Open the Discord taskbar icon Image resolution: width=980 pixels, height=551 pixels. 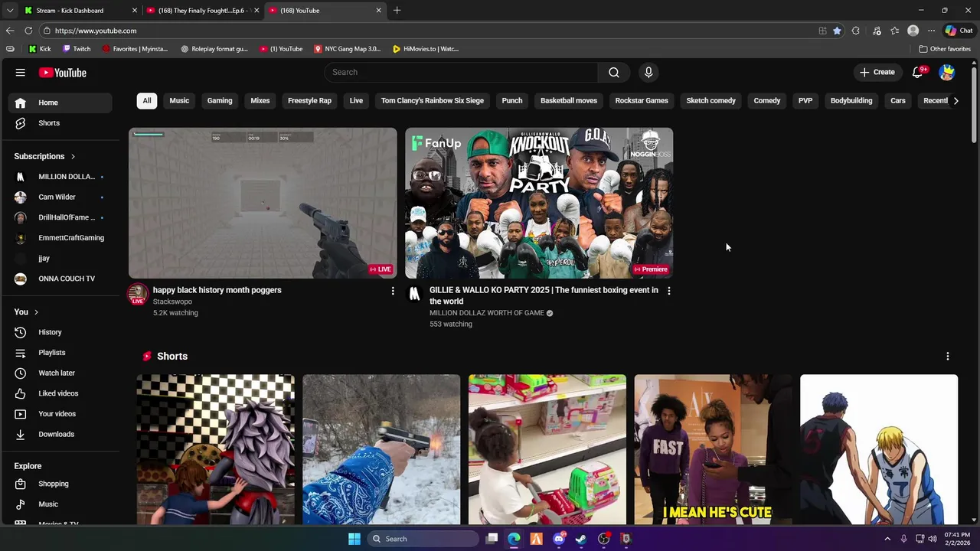(x=559, y=539)
